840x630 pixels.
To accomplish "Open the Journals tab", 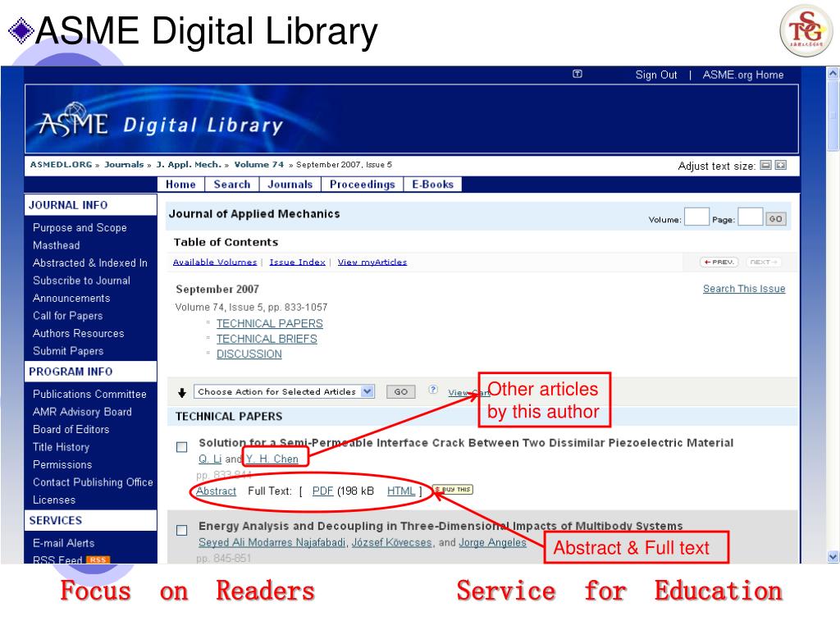I will click(290, 185).
